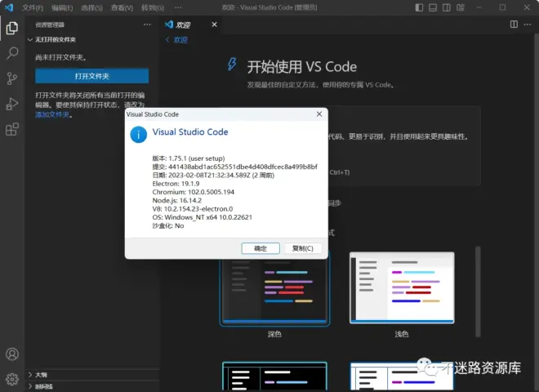Open the 选择(S) menu
This screenshot has width=539, height=392.
[91, 7]
